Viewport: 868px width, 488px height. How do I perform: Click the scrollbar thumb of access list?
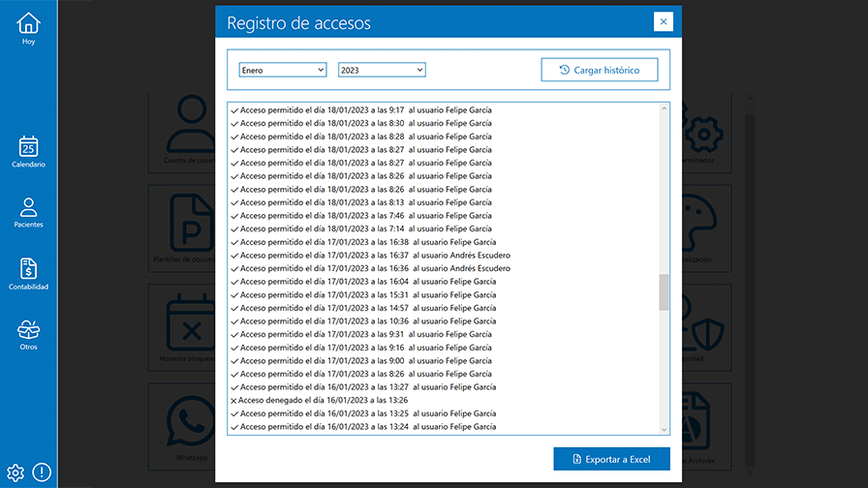(x=664, y=292)
